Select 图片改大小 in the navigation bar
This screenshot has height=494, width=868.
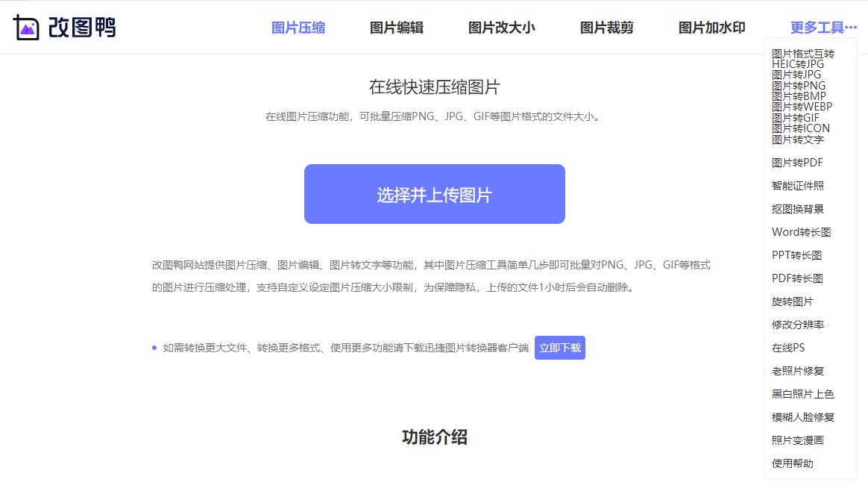(x=501, y=25)
